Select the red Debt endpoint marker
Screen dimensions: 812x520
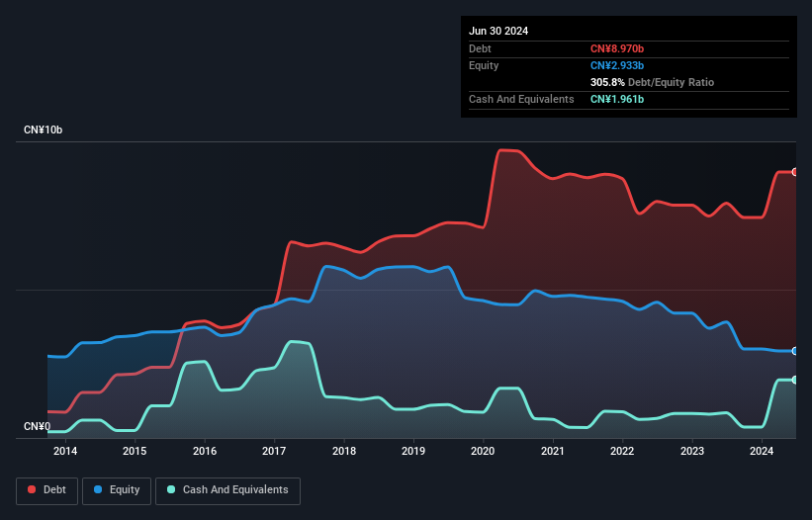click(795, 172)
